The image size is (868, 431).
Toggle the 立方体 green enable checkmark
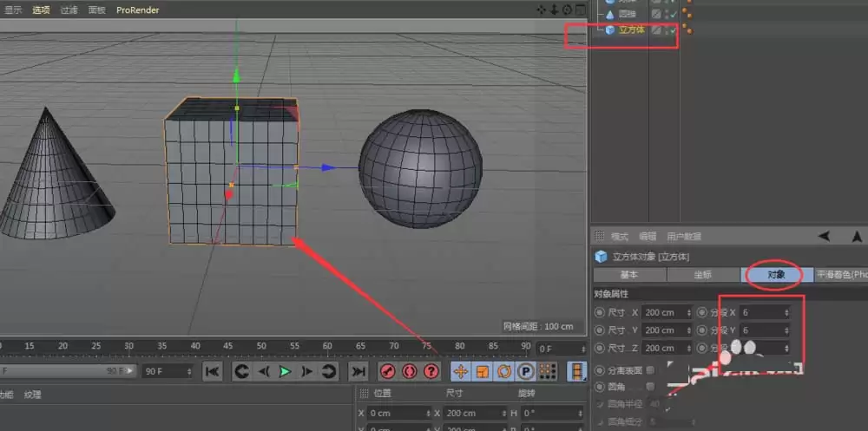click(670, 29)
